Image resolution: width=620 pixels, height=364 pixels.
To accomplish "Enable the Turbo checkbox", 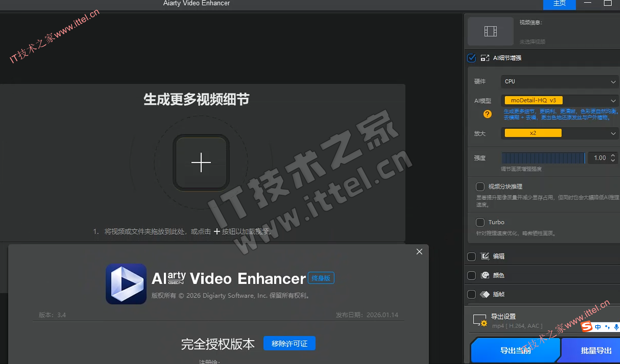I will point(480,222).
